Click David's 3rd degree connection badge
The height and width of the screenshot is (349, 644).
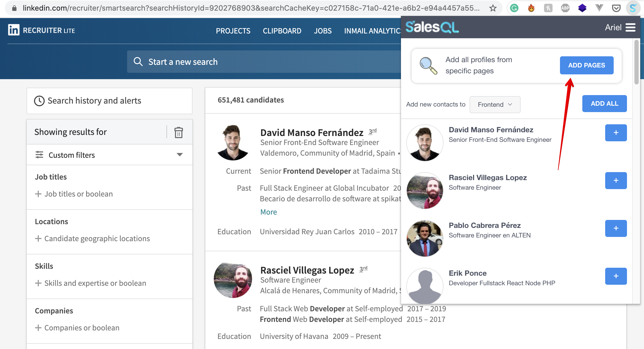[373, 131]
